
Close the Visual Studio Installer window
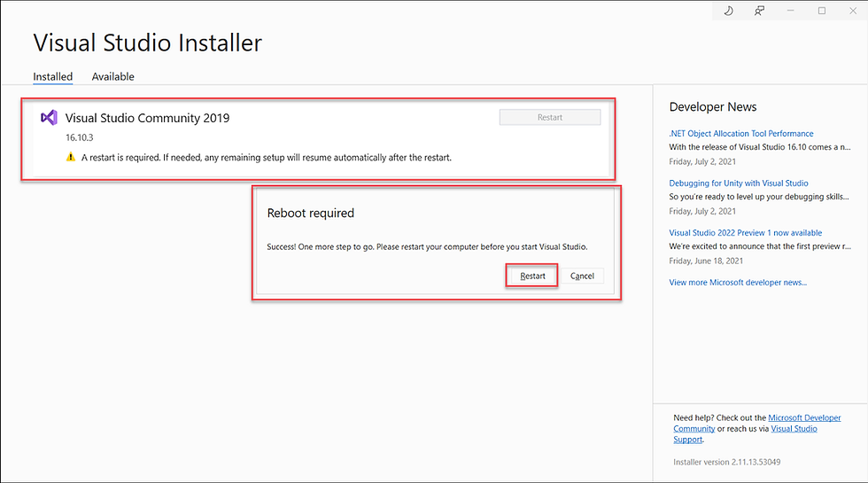[853, 11]
